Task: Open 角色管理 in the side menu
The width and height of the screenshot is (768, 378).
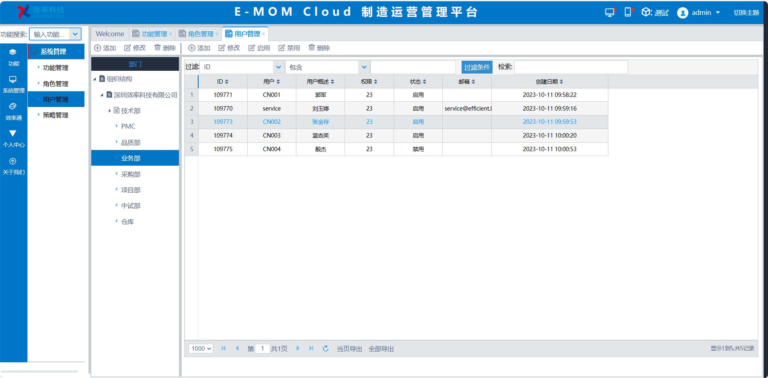Action: coord(56,84)
